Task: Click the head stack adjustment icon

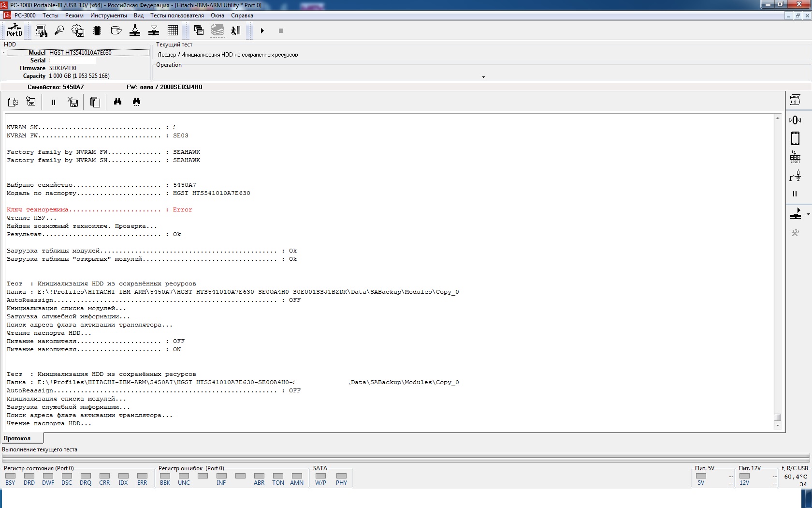Action: click(154, 30)
